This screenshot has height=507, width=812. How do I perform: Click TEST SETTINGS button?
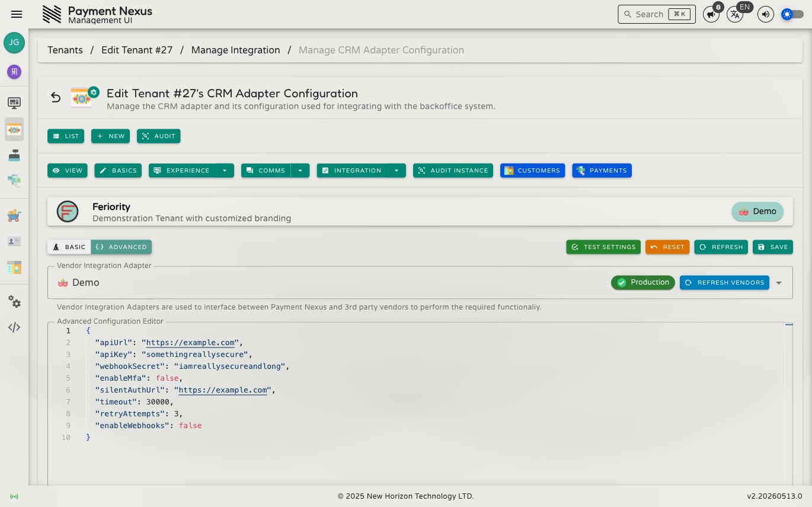click(x=603, y=247)
